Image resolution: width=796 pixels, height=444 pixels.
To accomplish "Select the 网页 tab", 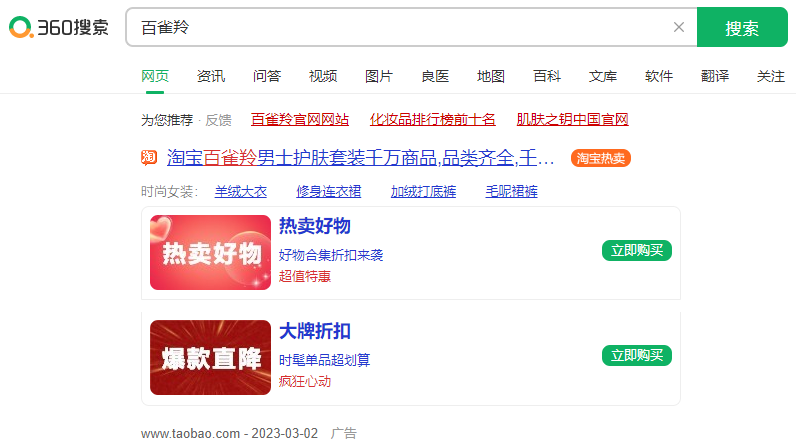I will pyautogui.click(x=155, y=77).
